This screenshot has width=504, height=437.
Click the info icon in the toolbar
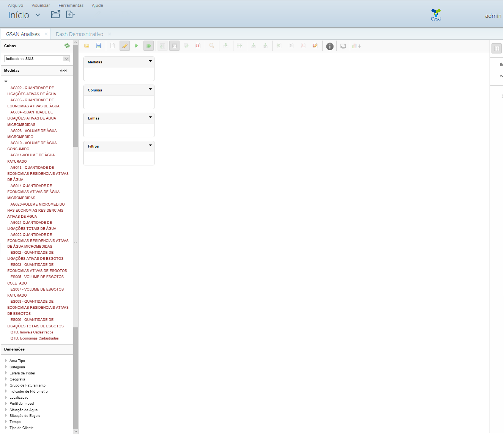pos(330,46)
